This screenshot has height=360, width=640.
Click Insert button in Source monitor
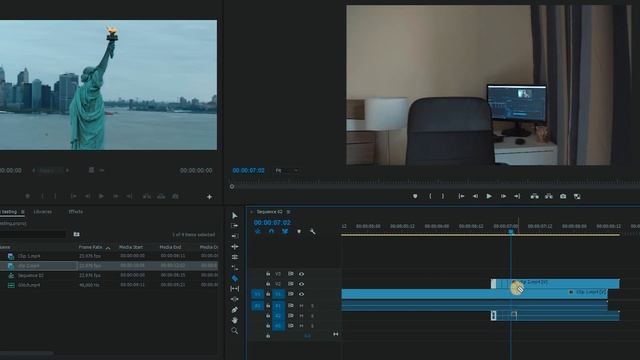(147, 196)
